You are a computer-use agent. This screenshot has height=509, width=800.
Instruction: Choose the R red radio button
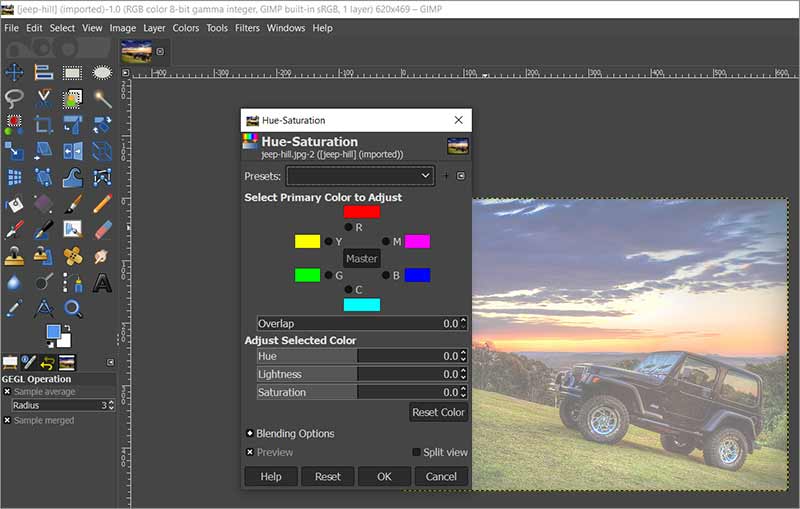pyautogui.click(x=348, y=227)
